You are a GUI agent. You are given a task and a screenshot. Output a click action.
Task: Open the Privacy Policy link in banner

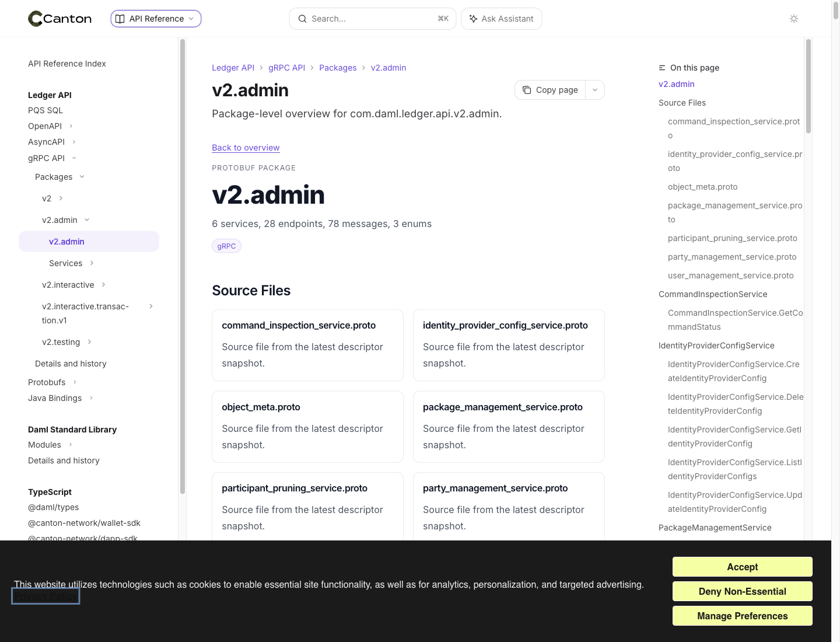[45, 596]
